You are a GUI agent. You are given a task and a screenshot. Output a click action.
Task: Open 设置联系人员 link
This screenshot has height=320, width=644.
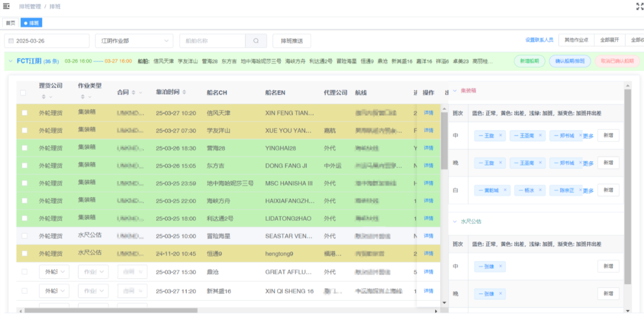coord(539,40)
